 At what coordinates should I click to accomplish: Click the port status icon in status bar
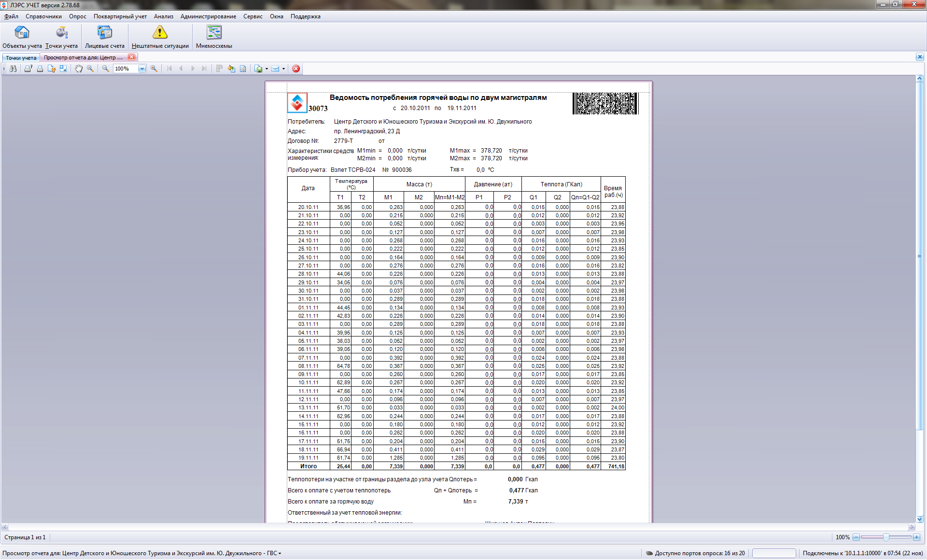pyautogui.click(x=649, y=553)
